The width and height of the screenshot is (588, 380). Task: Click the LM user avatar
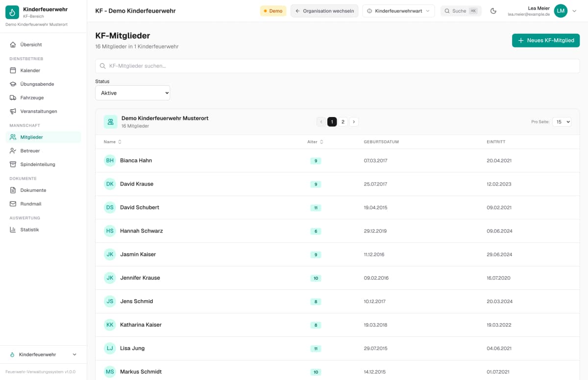point(561,11)
